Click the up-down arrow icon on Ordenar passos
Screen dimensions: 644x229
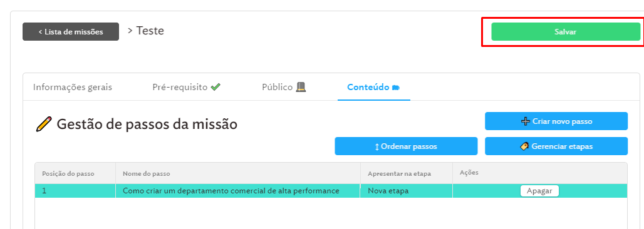[x=377, y=146]
